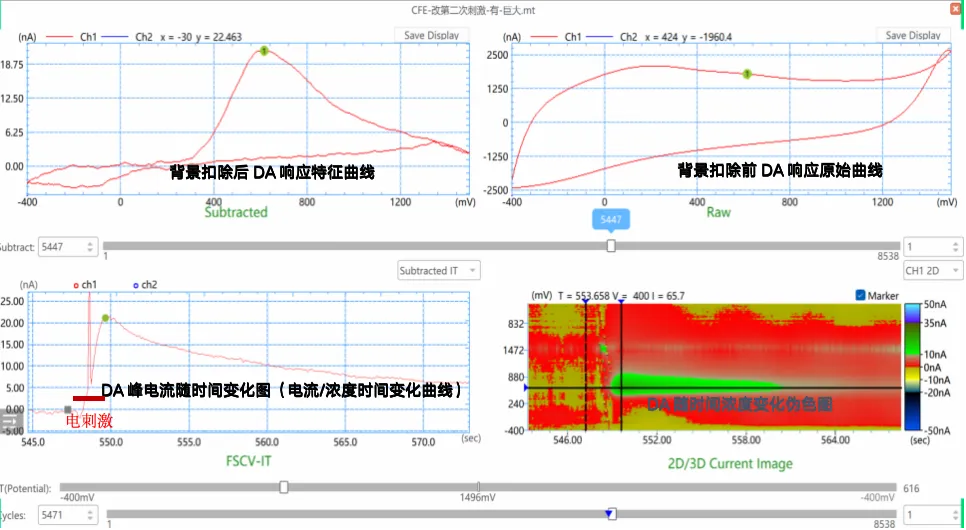Click the ch1 legend marker in FSCV-IT
This screenshot has height=530, width=966.
pos(76,285)
